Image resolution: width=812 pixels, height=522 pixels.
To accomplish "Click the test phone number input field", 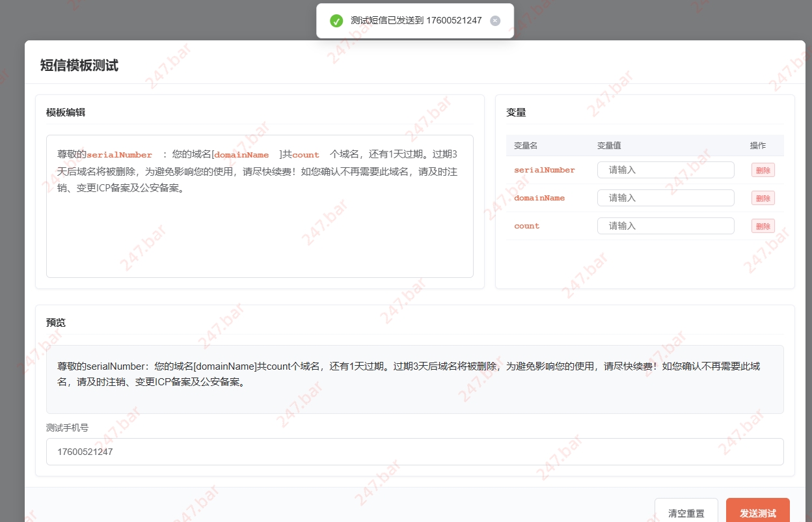I will click(414, 452).
